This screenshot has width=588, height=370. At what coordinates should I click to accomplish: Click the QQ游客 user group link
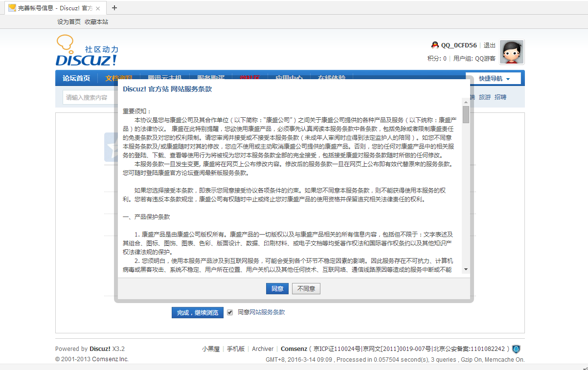[485, 59]
